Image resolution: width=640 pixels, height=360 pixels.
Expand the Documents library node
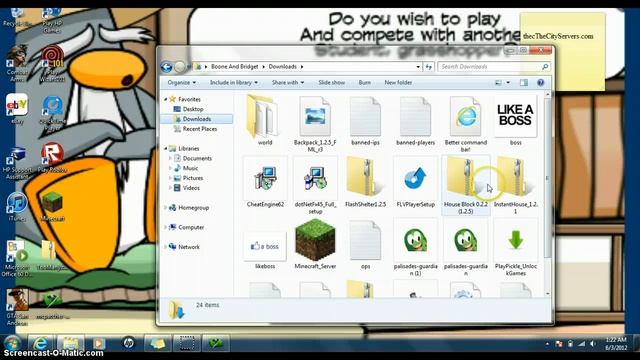pos(170,158)
